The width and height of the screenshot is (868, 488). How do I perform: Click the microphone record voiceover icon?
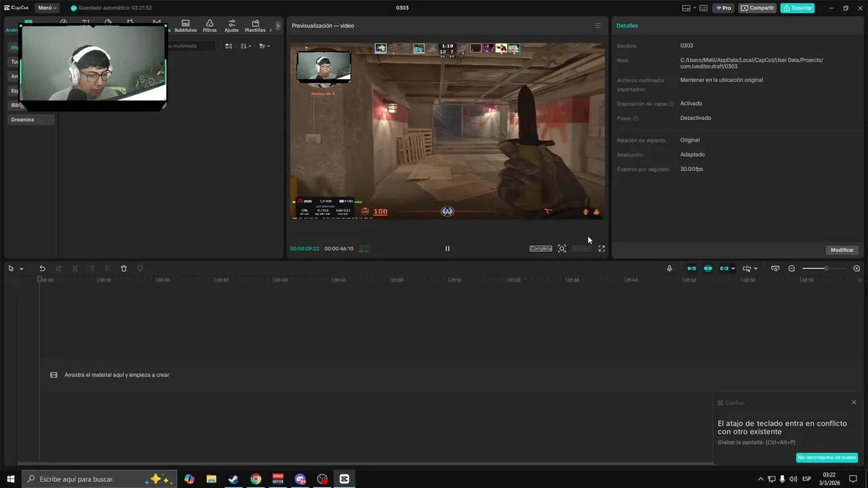click(x=669, y=268)
